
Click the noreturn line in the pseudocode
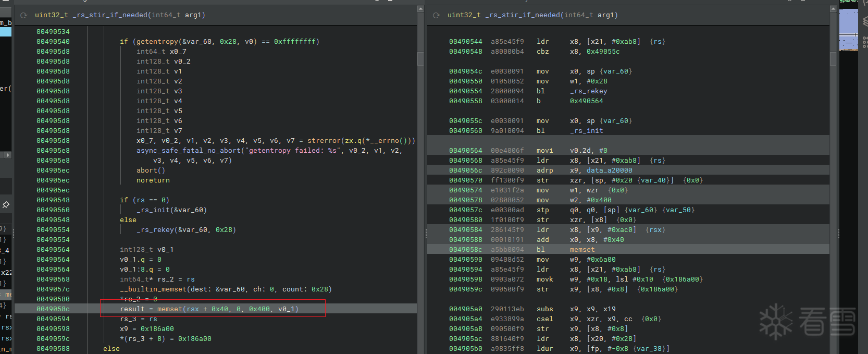153,180
